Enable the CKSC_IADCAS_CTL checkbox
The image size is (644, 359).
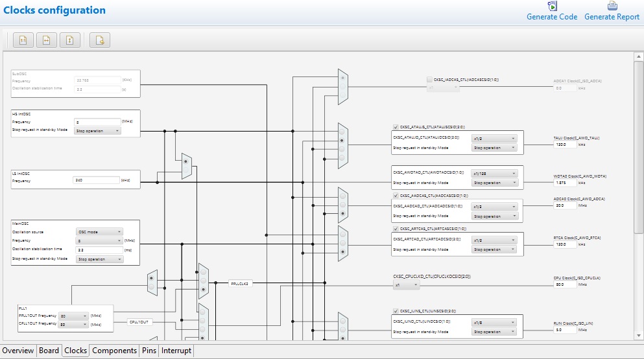[x=429, y=80]
